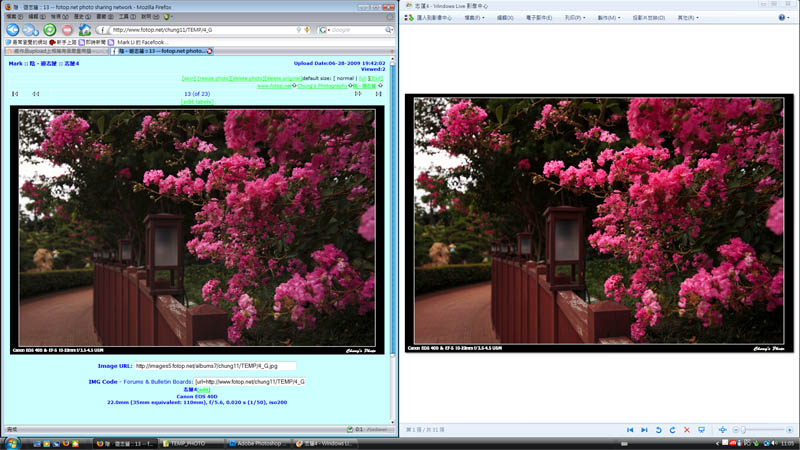Rotate photo clockwise in Photo Gallery

[x=672, y=430]
